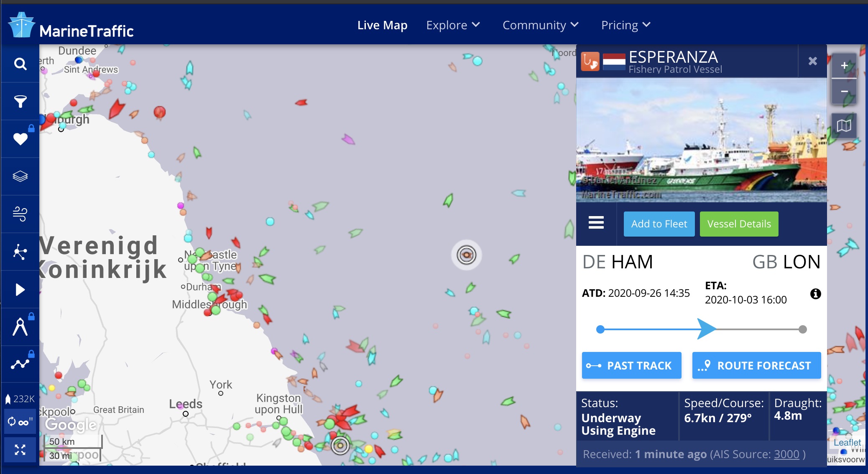Open the vessel panel hamburger menu
Screen dimensions: 868x474
[x=596, y=223]
